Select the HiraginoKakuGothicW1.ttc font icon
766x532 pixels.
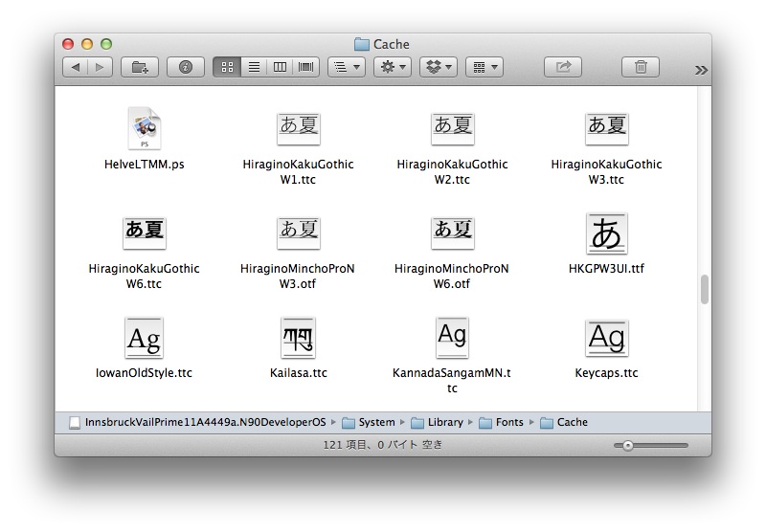point(299,129)
